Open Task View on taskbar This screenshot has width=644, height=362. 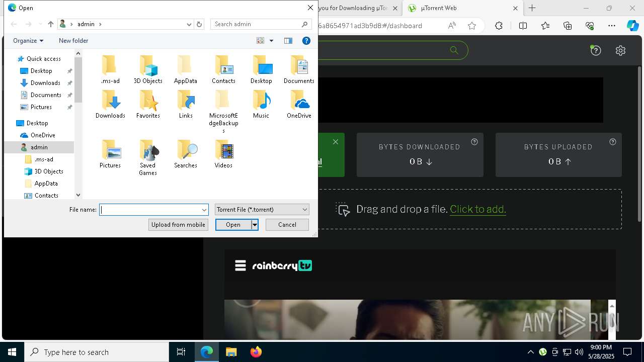tap(181, 352)
